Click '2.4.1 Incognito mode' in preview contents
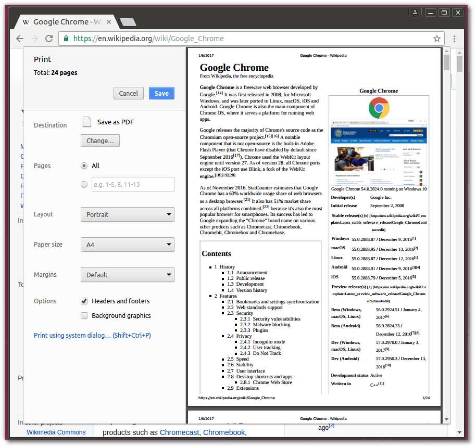Image resolution: width=476 pixels, height=448 pixels. [x=262, y=342]
